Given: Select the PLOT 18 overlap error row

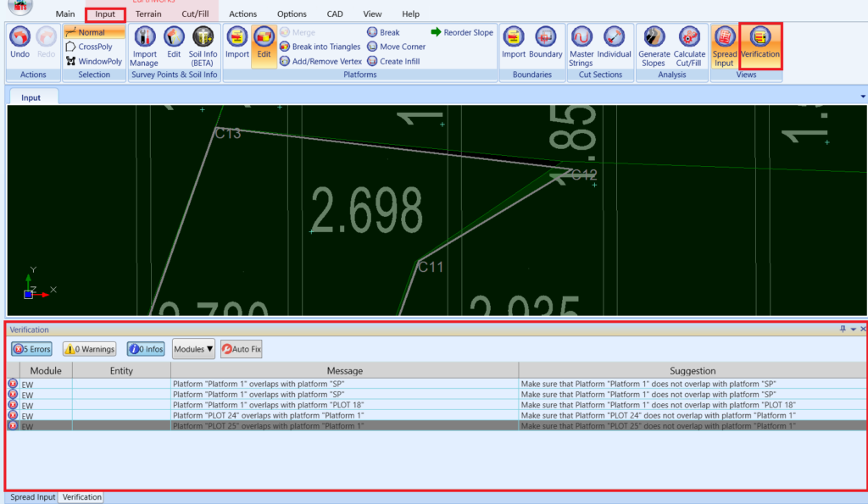Looking at the screenshot, I should point(437,405).
